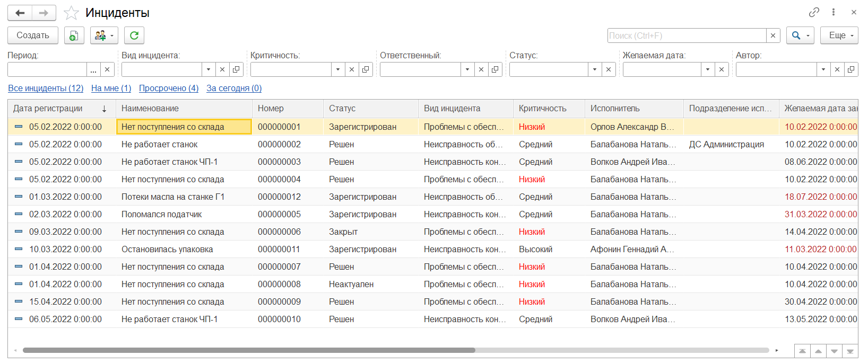The height and width of the screenshot is (364, 868).
Task: Expand the Критичность filter dropdown
Action: 338,69
